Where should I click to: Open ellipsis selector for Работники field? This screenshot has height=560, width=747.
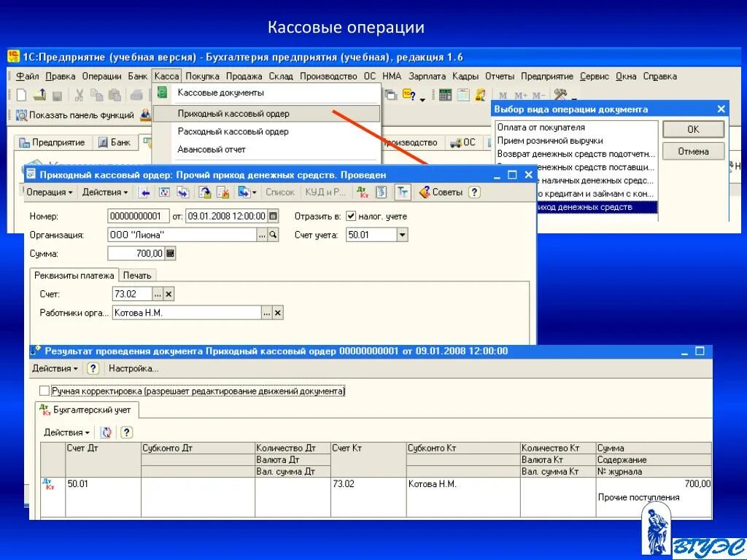[x=267, y=313]
